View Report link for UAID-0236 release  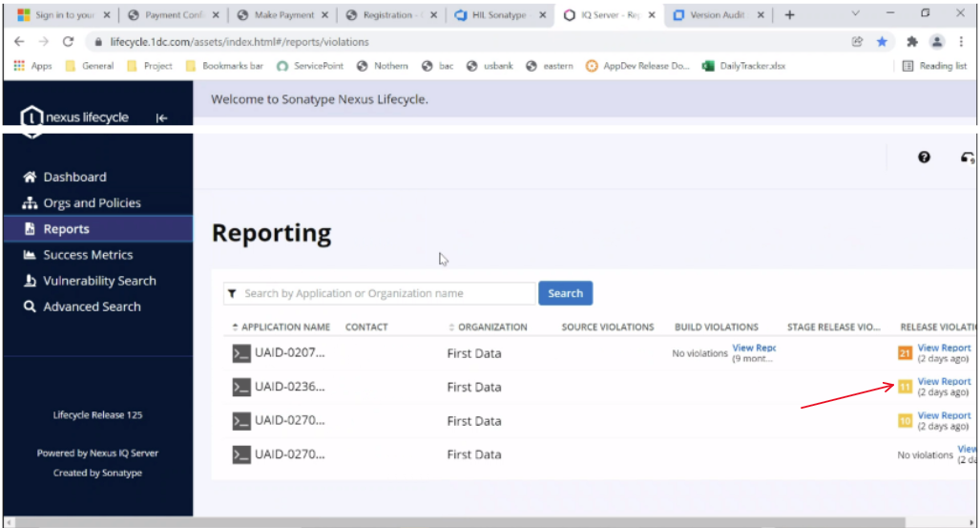click(944, 382)
